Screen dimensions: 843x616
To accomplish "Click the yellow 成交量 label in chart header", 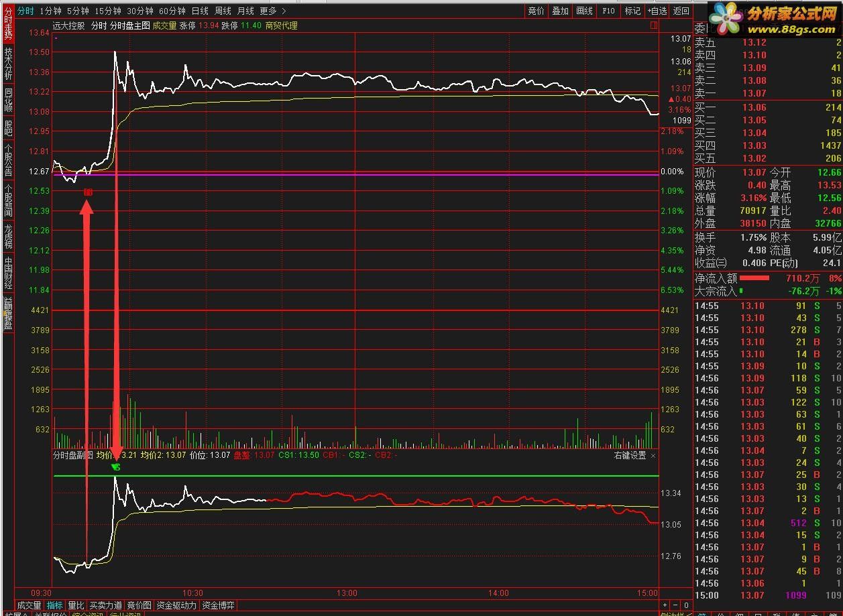I will point(165,25).
